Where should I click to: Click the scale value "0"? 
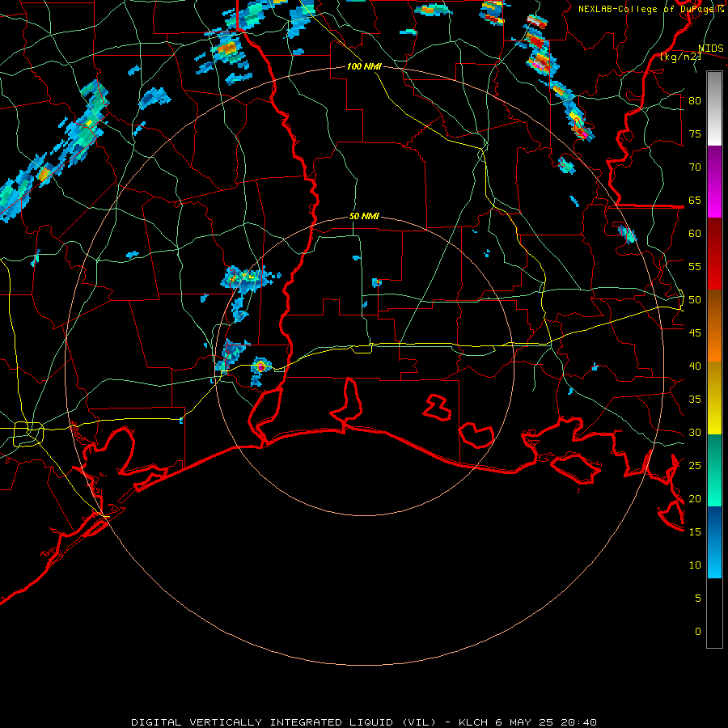pyautogui.click(x=698, y=632)
